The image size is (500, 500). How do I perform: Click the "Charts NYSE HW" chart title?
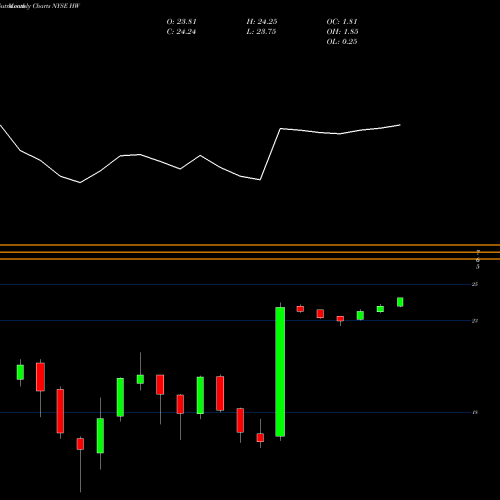[56, 6]
